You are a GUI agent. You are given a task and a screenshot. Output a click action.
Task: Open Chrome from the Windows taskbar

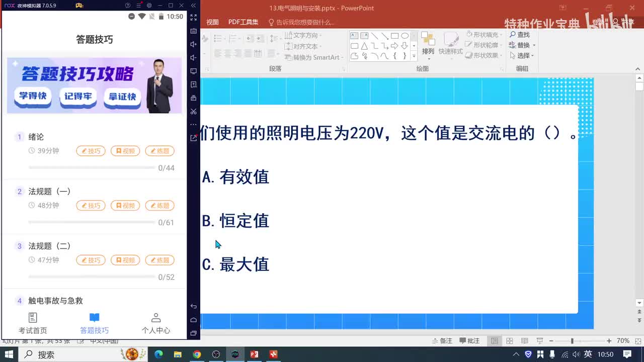197,354
